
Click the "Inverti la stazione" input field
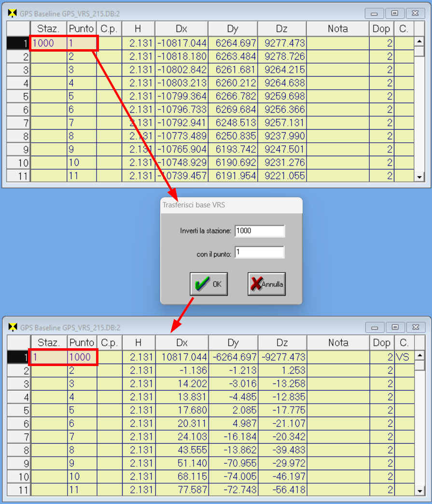[x=260, y=231]
